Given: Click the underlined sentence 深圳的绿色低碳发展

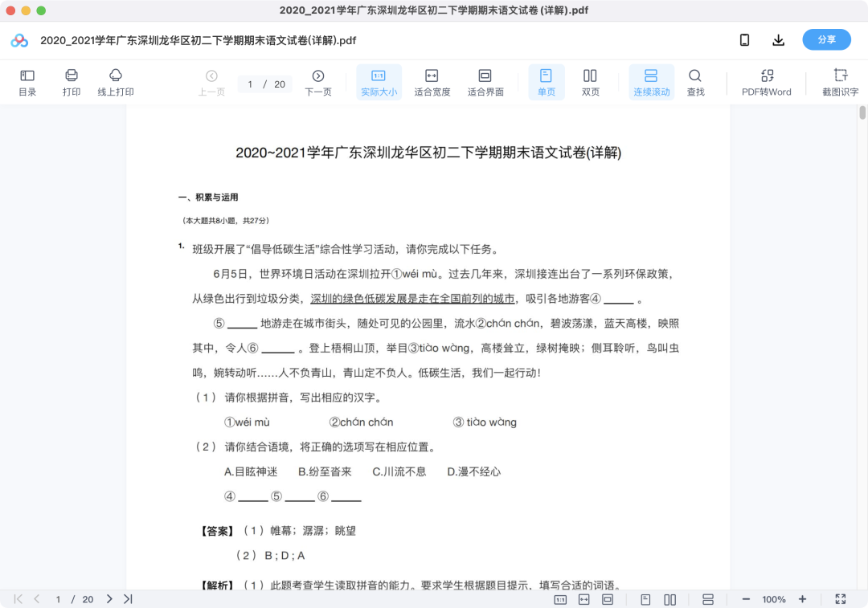Looking at the screenshot, I should click(412, 299).
